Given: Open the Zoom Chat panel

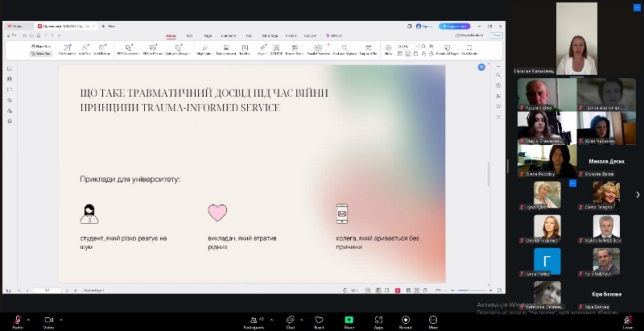Looking at the screenshot, I should point(290,321).
